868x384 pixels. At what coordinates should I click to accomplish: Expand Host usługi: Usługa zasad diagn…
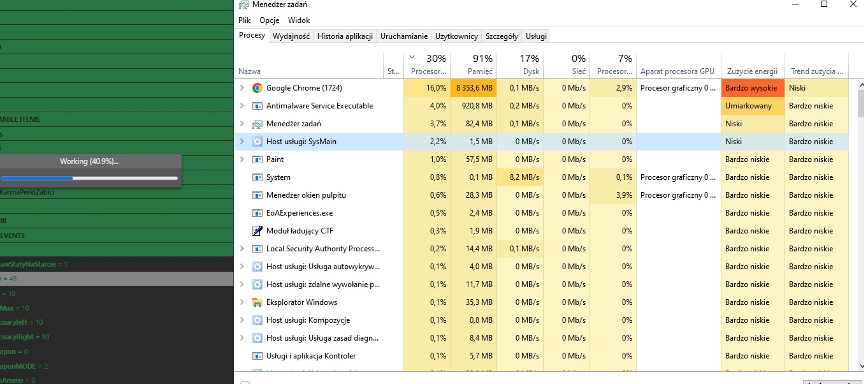242,338
